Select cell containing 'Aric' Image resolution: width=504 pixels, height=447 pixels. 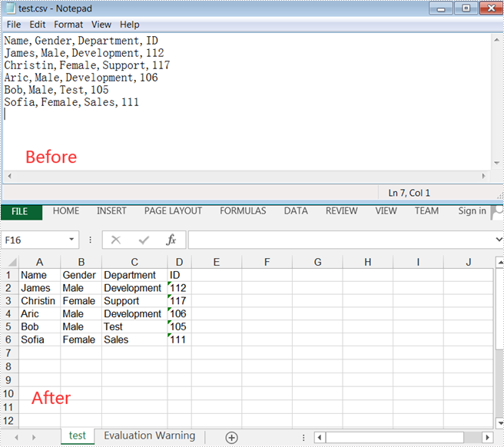(x=39, y=314)
